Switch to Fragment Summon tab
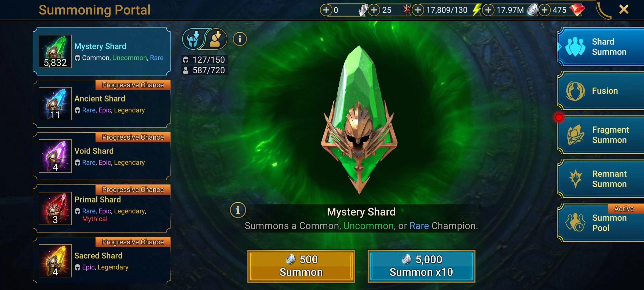 [601, 135]
